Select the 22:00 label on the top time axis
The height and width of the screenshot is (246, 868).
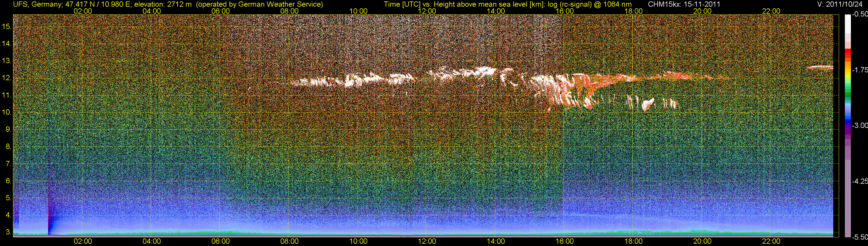pos(771,11)
